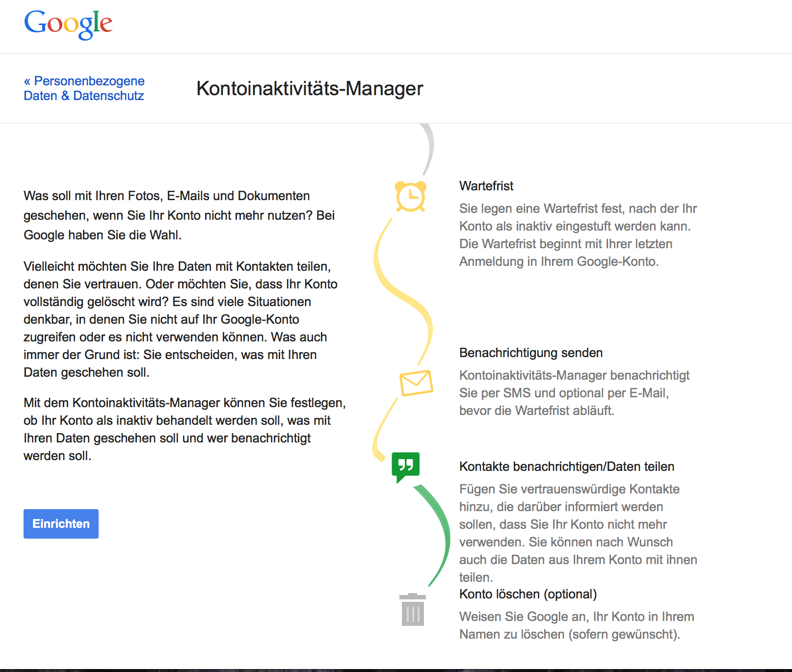Click the yellow envelope icon
This screenshot has height=672, width=792.
click(416, 383)
